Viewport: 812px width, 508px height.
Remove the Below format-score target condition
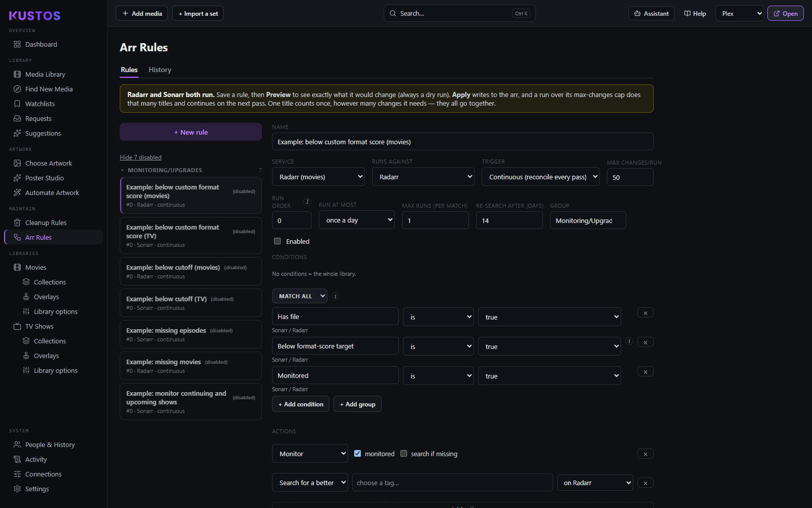(646, 342)
